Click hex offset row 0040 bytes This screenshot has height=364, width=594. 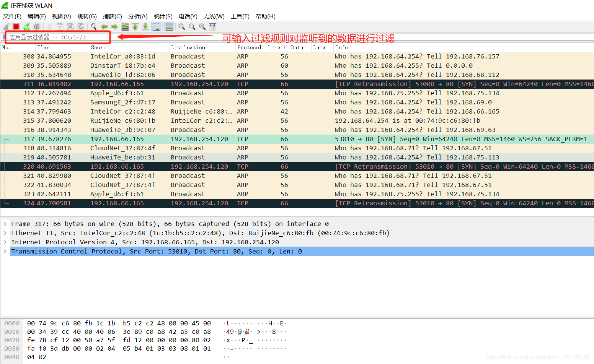pos(37,357)
